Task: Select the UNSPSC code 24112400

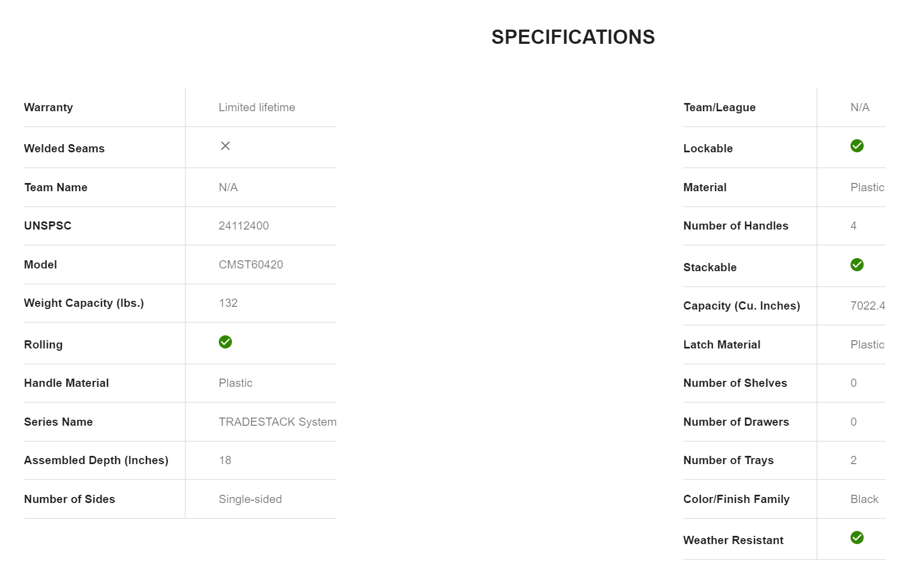Action: coord(243,226)
